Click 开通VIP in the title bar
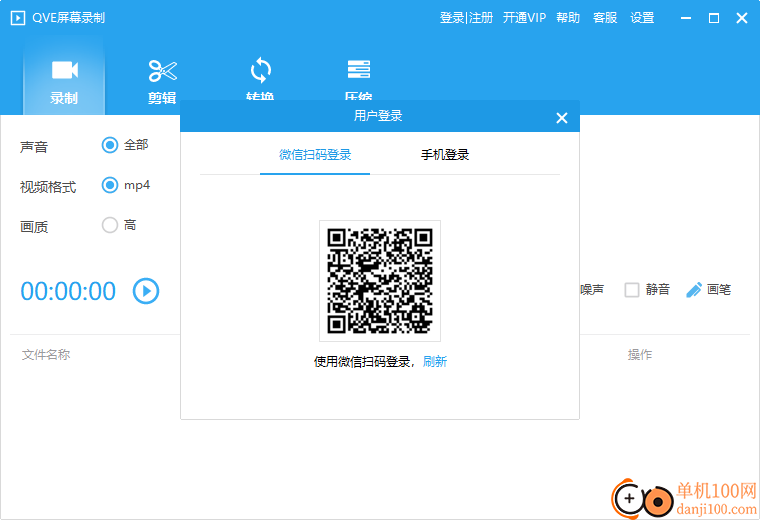760x520 pixels. coord(524,18)
